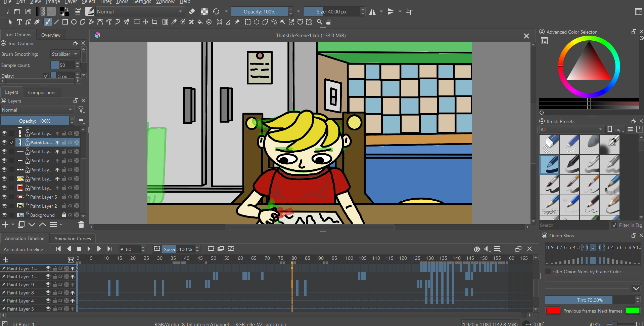Screen dimensions: 644x326
Task: Expand the brush preset tag All dropdown
Action: 571,130
